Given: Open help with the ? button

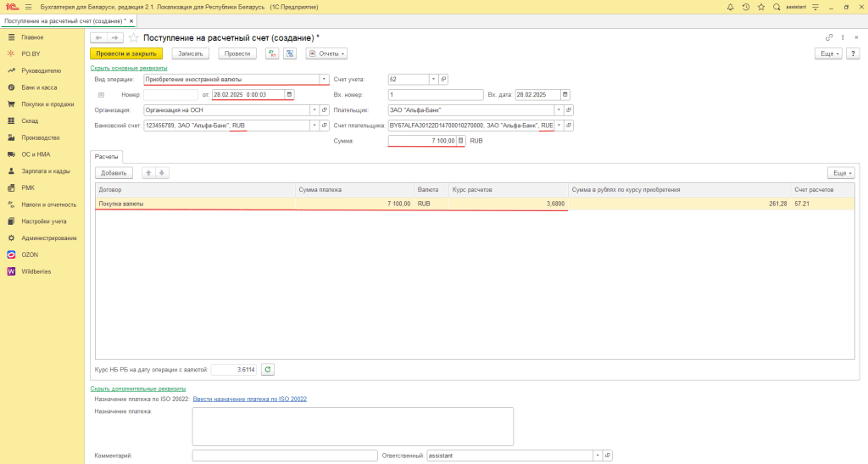Looking at the screenshot, I should pyautogui.click(x=853, y=53).
